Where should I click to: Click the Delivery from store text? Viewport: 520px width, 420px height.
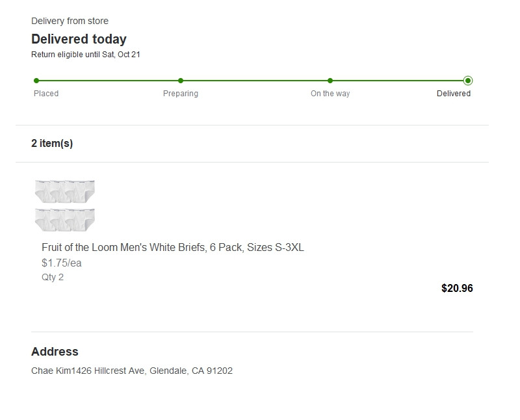pyautogui.click(x=70, y=21)
